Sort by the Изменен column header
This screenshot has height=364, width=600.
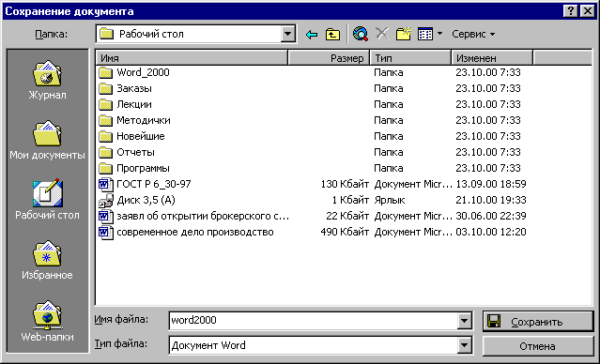pos(492,58)
